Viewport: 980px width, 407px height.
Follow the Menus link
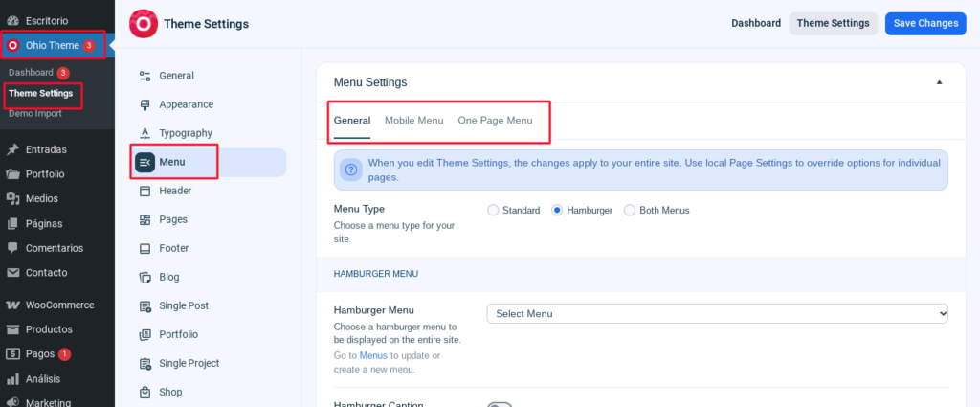click(x=373, y=355)
